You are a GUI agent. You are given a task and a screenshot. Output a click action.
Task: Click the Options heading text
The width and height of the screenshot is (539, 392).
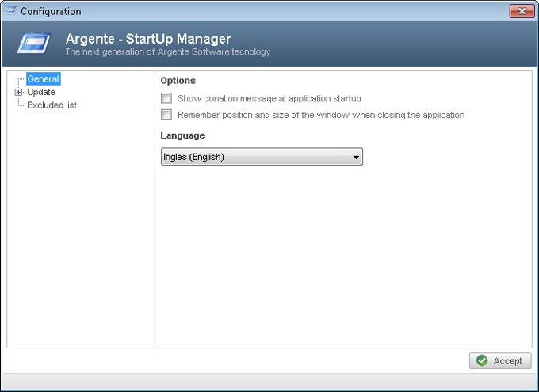(178, 81)
